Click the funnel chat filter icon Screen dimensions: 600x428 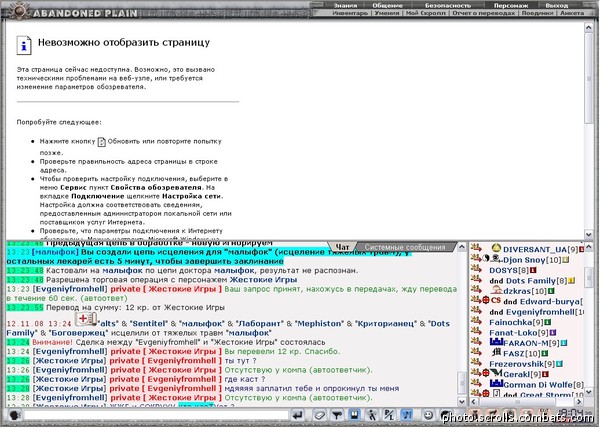point(337,415)
